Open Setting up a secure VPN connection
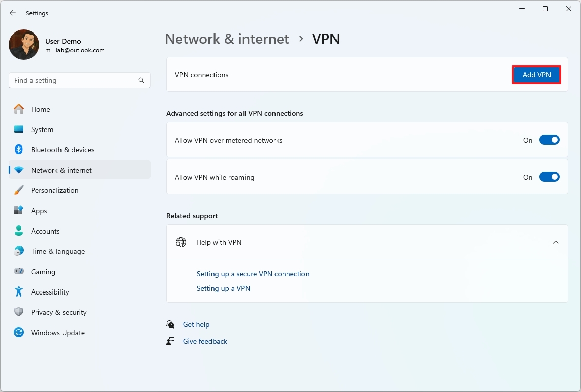The height and width of the screenshot is (392, 581). click(x=253, y=274)
